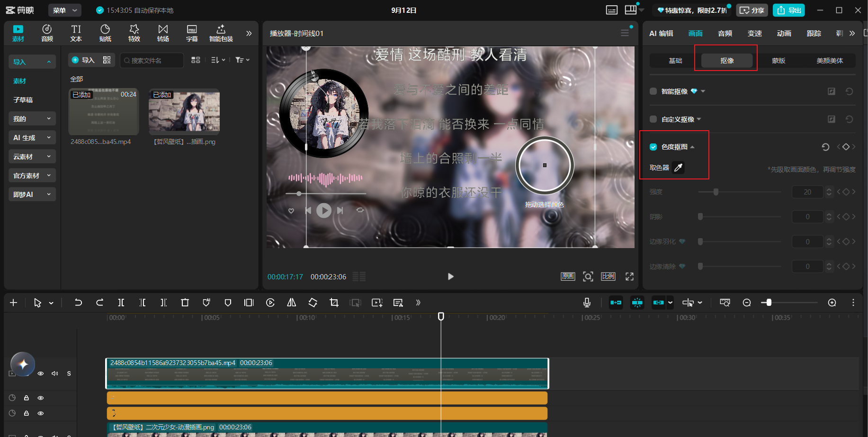Crop the clip with the crop icon
This screenshot has width=868, height=437.
pyautogui.click(x=334, y=303)
